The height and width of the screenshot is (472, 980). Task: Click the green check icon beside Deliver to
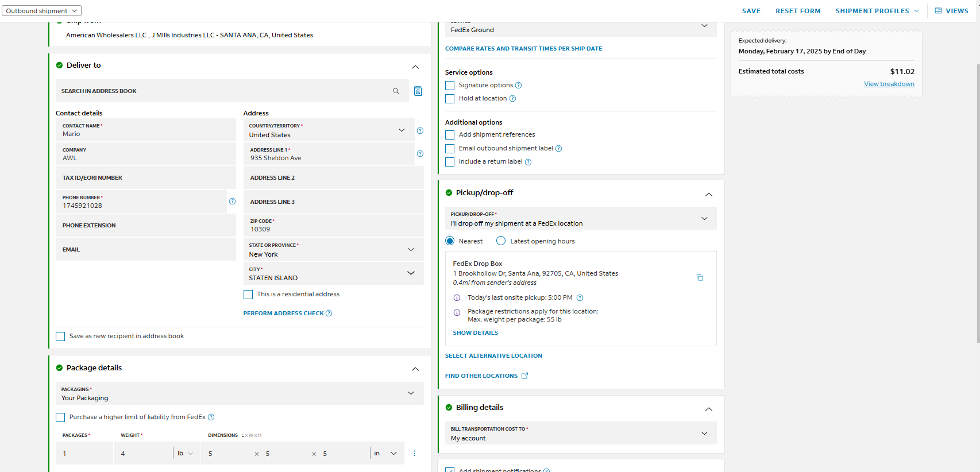(59, 65)
